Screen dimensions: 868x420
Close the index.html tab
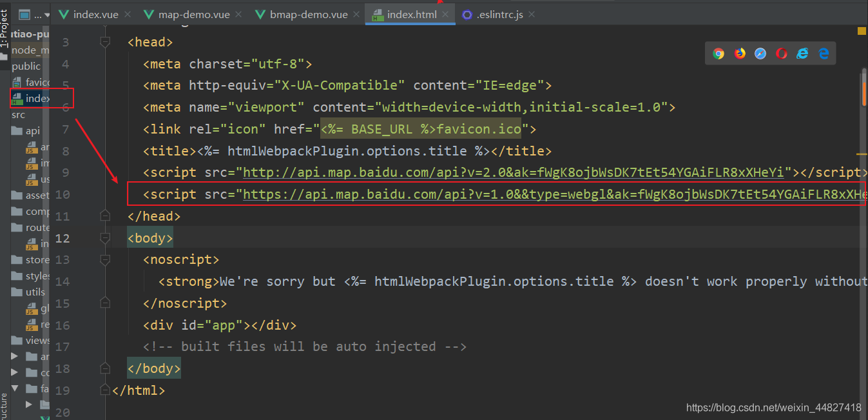445,14
